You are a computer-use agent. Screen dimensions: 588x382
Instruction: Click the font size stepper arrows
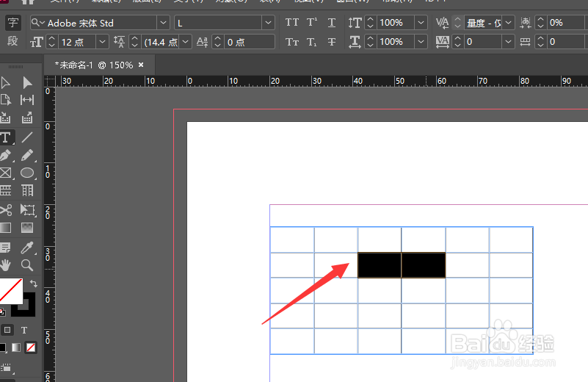(51, 42)
